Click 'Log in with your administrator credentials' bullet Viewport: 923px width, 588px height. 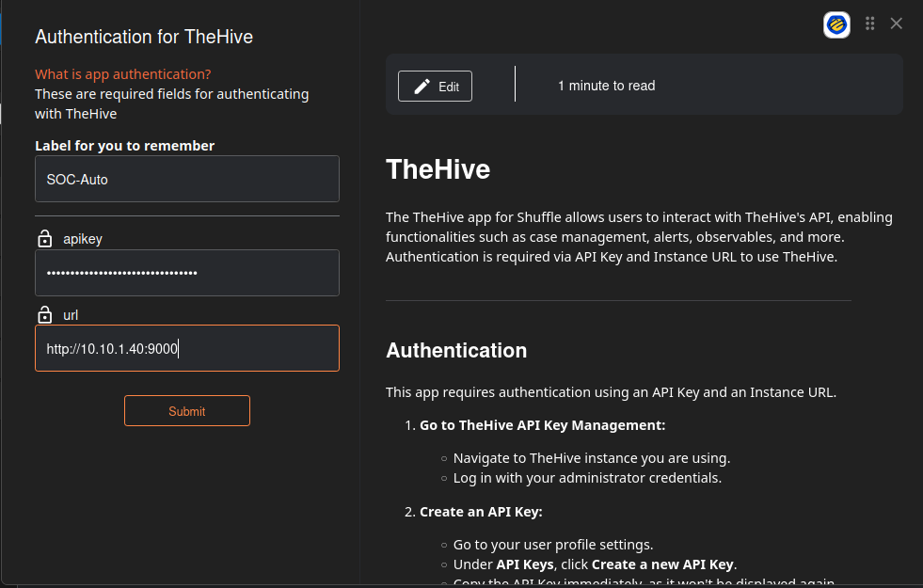pos(587,477)
